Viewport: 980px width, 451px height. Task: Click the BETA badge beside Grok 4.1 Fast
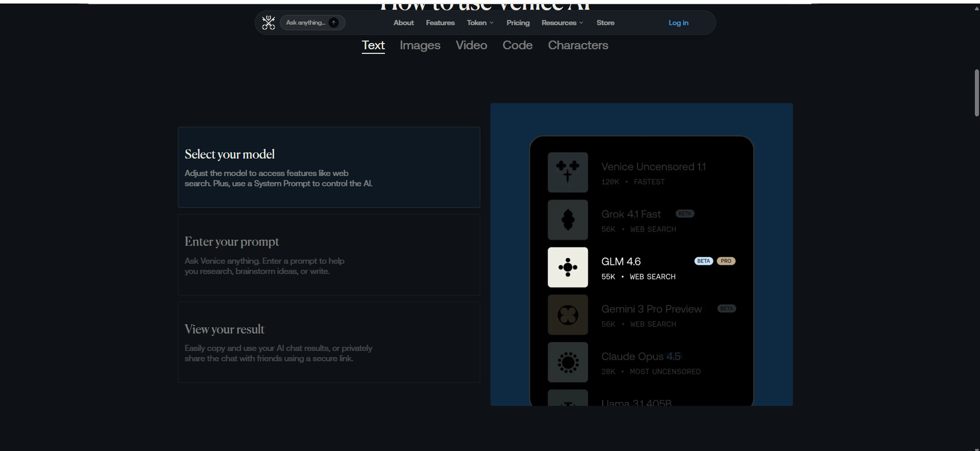(685, 213)
